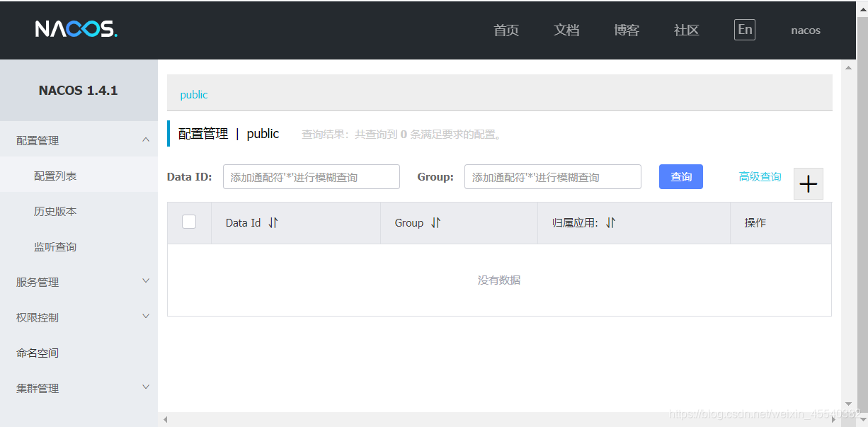
Task: Focus the Data ID search field
Action: coord(312,177)
